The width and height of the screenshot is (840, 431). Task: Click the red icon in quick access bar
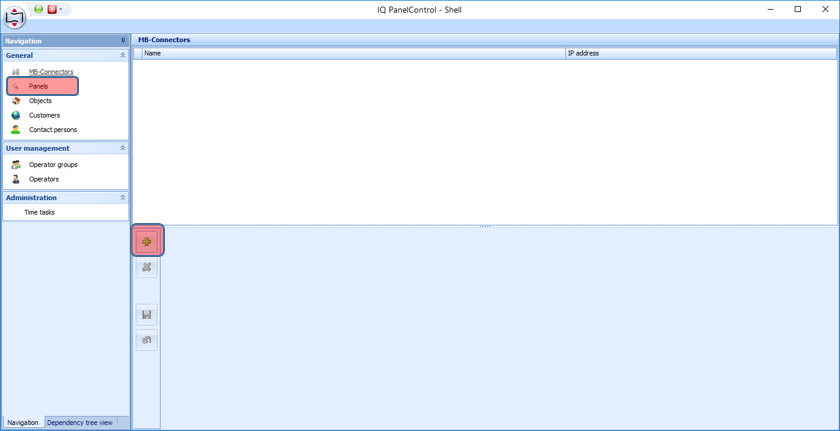pyautogui.click(x=52, y=9)
